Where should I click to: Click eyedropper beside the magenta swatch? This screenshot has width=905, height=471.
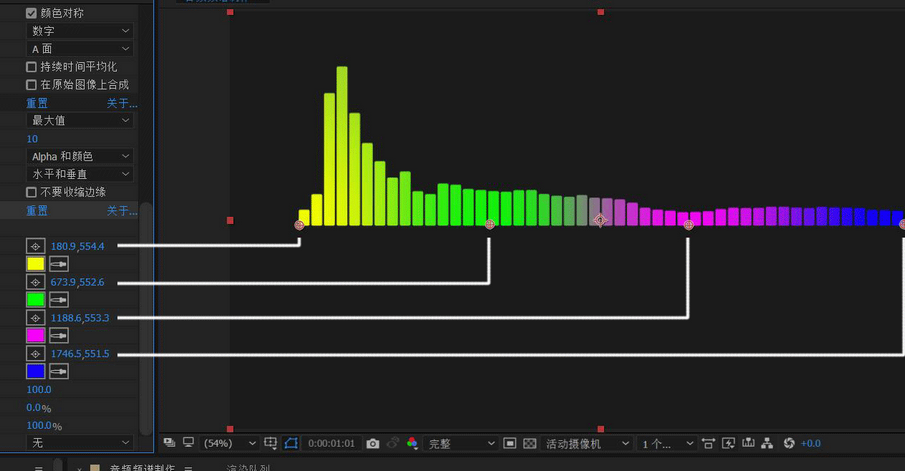click(x=59, y=336)
